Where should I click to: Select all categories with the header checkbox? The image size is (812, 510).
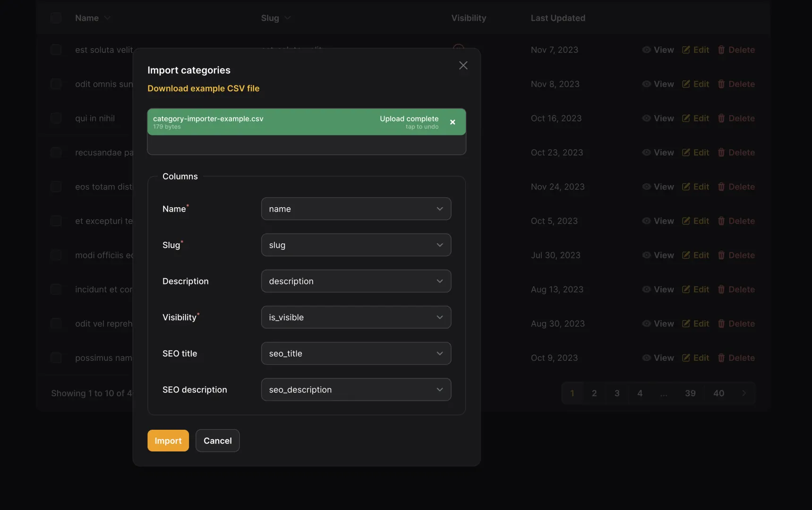click(56, 17)
